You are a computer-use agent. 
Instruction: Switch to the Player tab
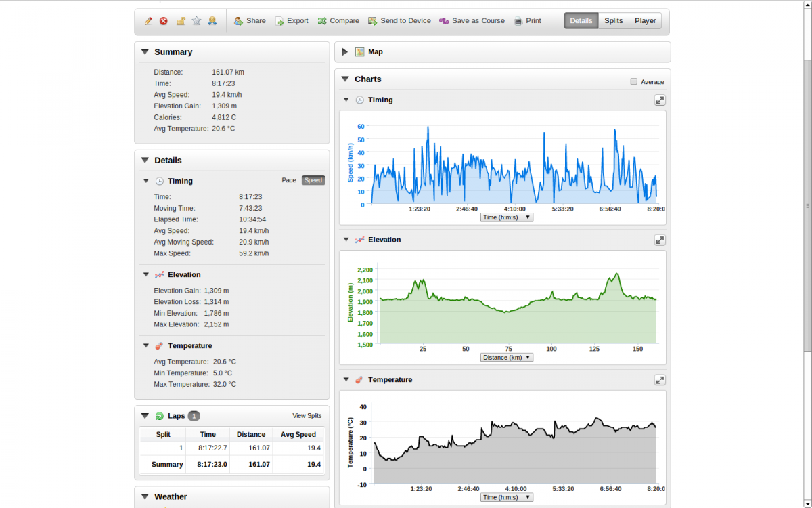pyautogui.click(x=645, y=21)
